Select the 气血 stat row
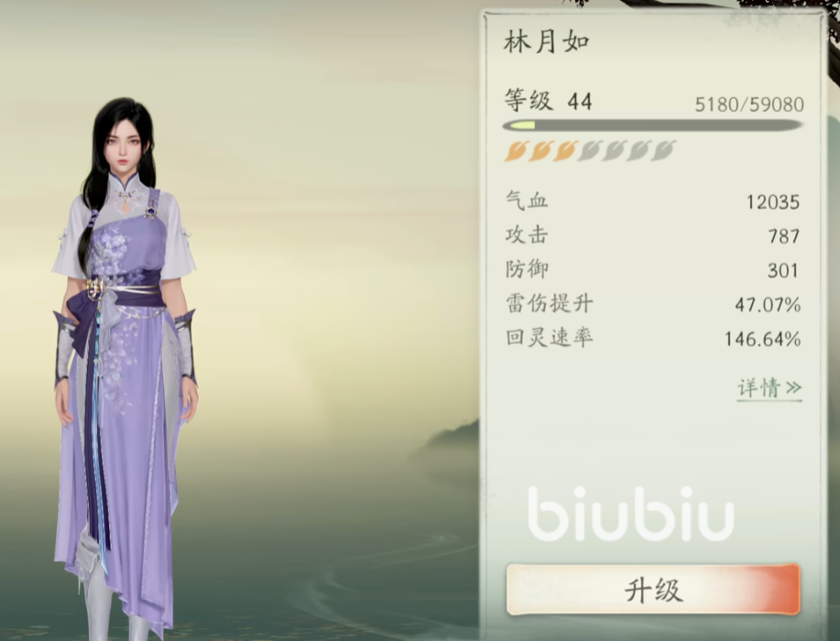The height and width of the screenshot is (641, 840). click(652, 201)
